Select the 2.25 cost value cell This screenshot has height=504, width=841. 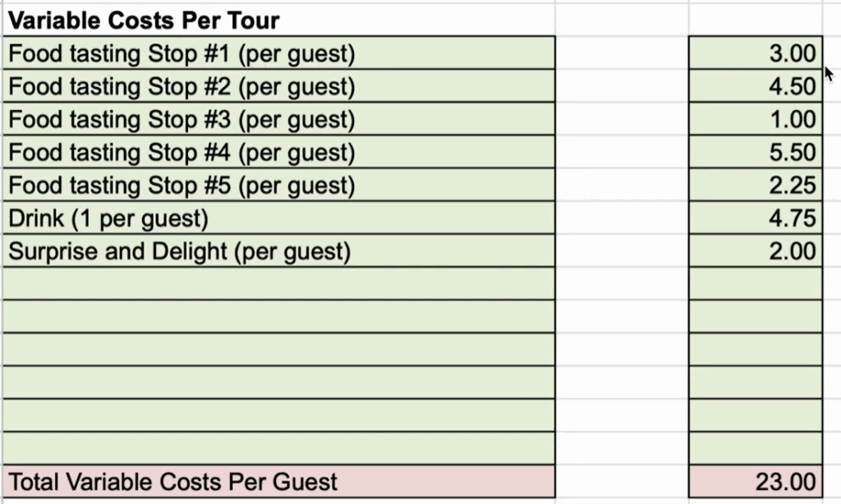point(756,185)
